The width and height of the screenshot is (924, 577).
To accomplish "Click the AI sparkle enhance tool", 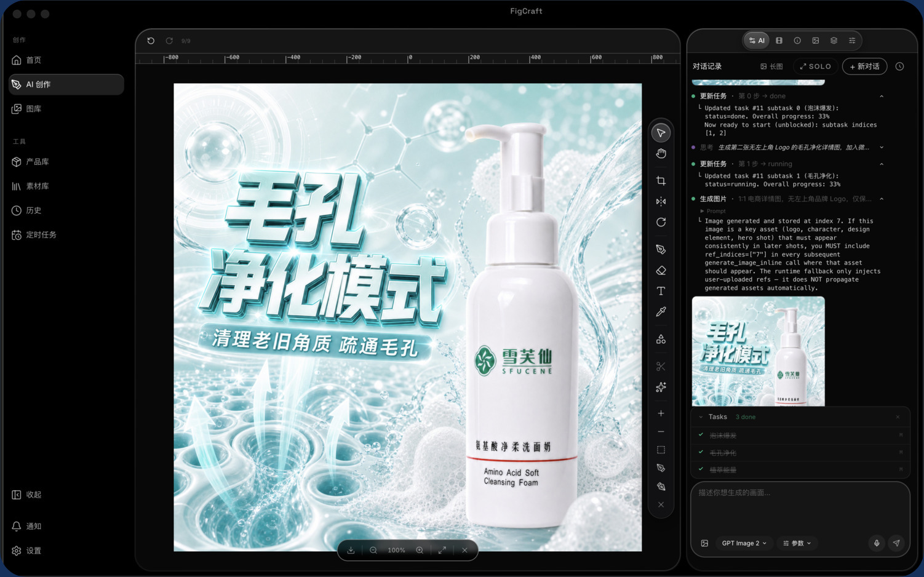I will [661, 387].
